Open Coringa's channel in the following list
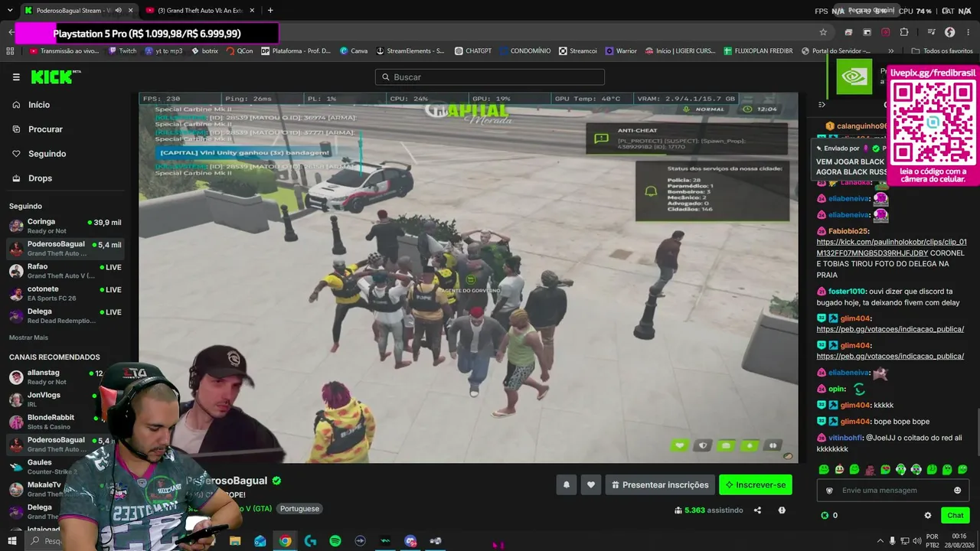The image size is (980, 551). (65, 226)
